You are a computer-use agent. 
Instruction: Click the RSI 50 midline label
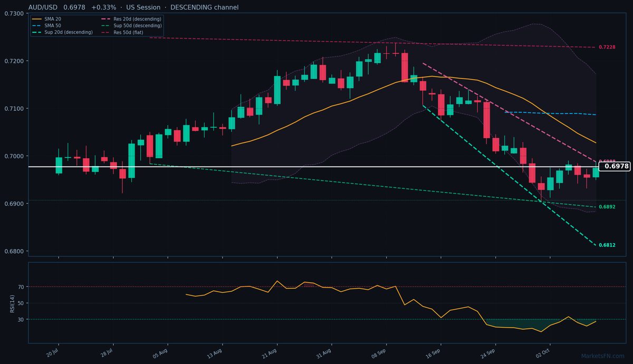[21, 303]
